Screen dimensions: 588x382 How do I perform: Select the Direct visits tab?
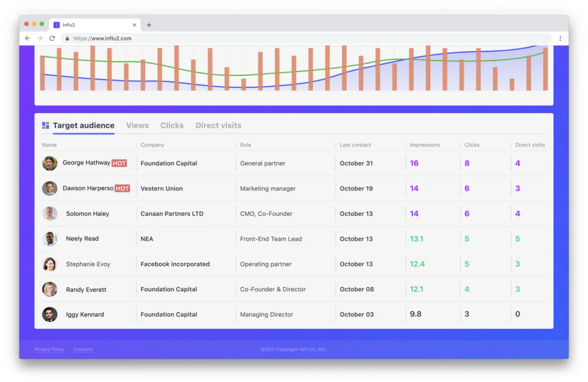218,125
